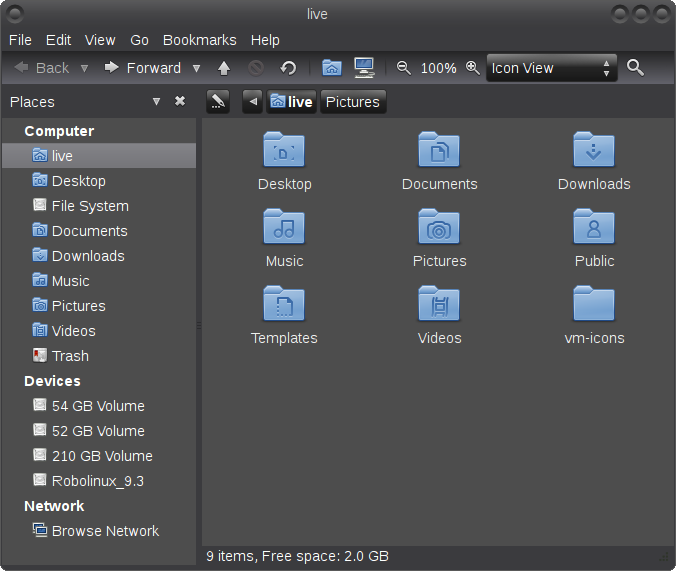The width and height of the screenshot is (676, 571).
Task: Open the Forward history dropdown arrow
Action: coord(196,68)
